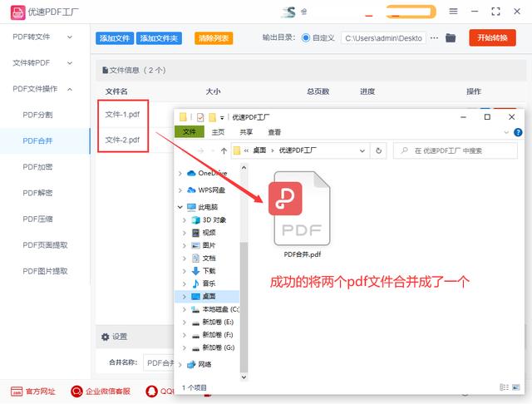Select 文档 folder in Explorer tree
Screen dimensions: 532x404
(x=204, y=259)
